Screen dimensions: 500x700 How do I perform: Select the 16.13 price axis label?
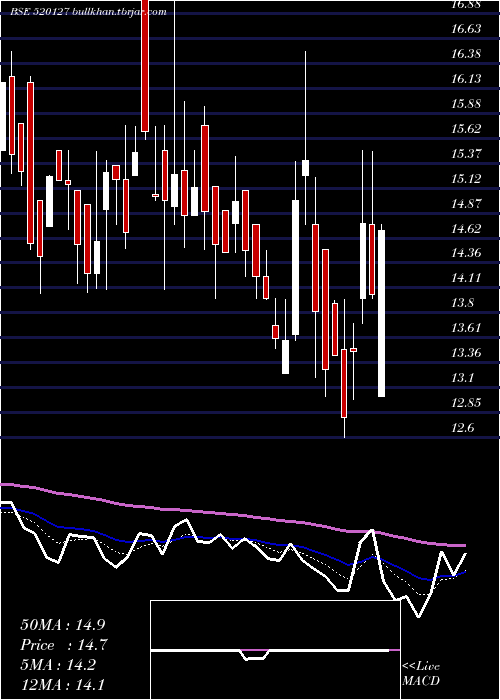point(466,79)
